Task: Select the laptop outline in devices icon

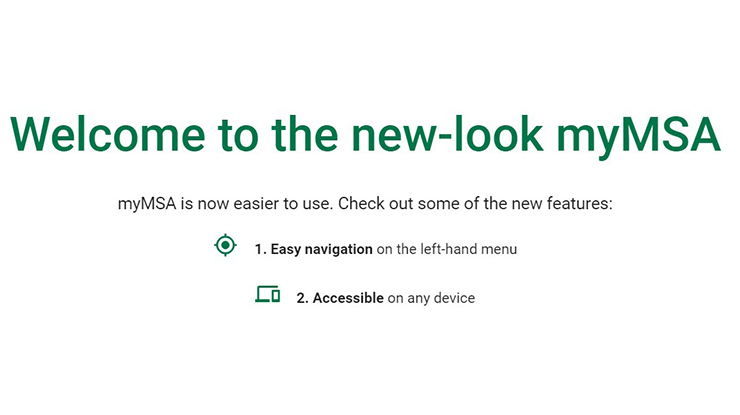Action: click(263, 294)
